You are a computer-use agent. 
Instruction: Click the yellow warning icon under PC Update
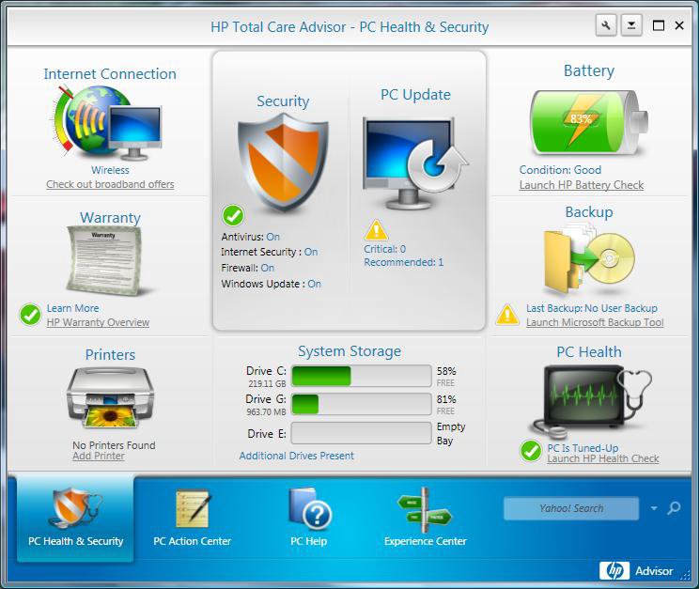click(x=376, y=230)
